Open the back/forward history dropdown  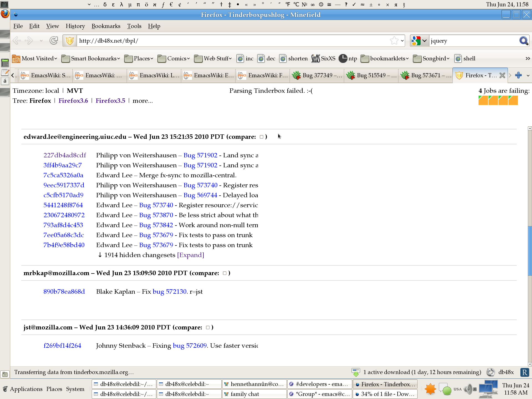click(x=41, y=41)
